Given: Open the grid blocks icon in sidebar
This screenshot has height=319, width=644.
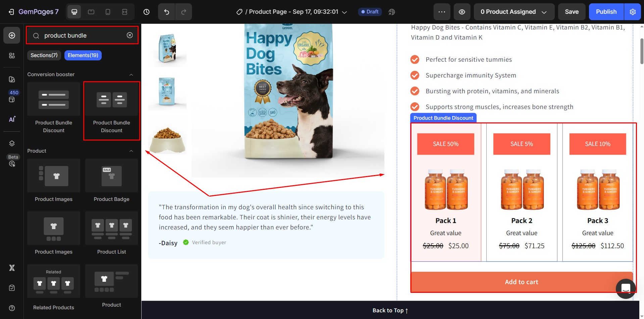Looking at the screenshot, I should click(x=12, y=56).
